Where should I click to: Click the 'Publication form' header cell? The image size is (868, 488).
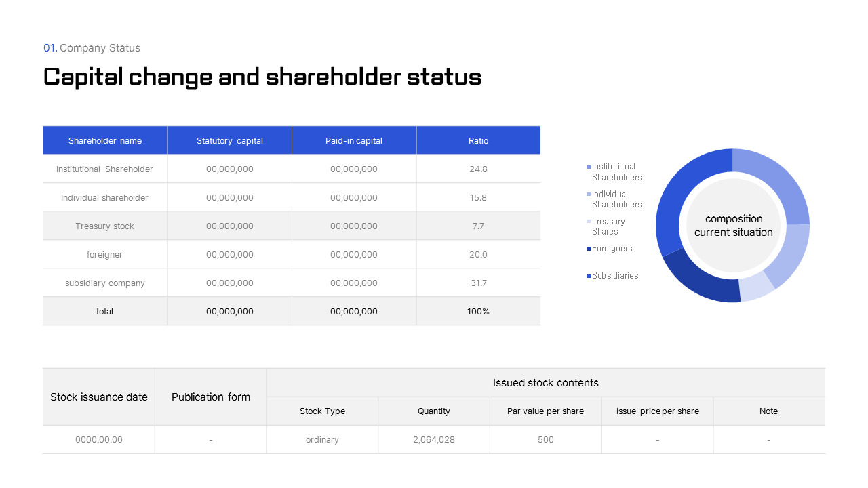point(211,397)
